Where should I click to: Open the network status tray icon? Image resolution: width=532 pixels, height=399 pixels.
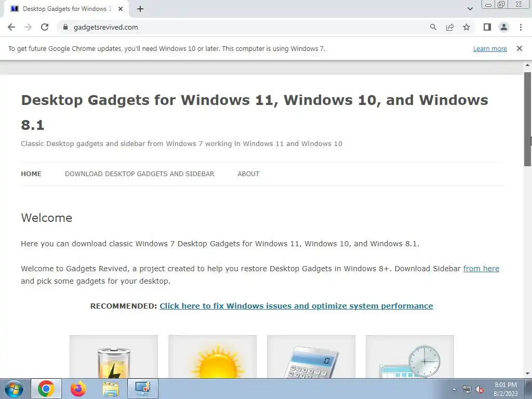tap(467, 390)
